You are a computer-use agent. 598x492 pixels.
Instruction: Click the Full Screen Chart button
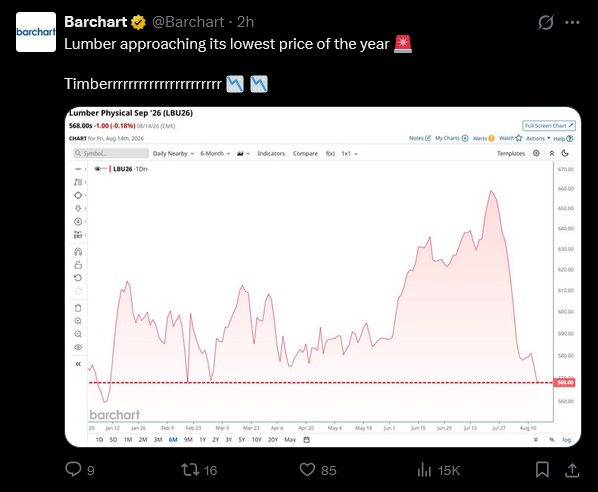click(549, 125)
